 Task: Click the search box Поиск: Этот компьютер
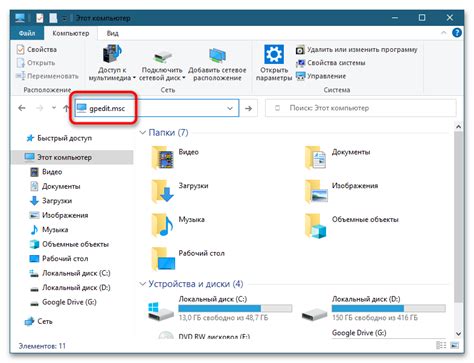click(361, 108)
